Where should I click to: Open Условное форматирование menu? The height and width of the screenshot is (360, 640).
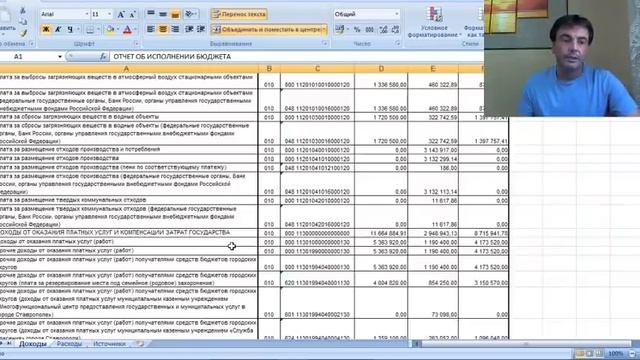point(434,23)
